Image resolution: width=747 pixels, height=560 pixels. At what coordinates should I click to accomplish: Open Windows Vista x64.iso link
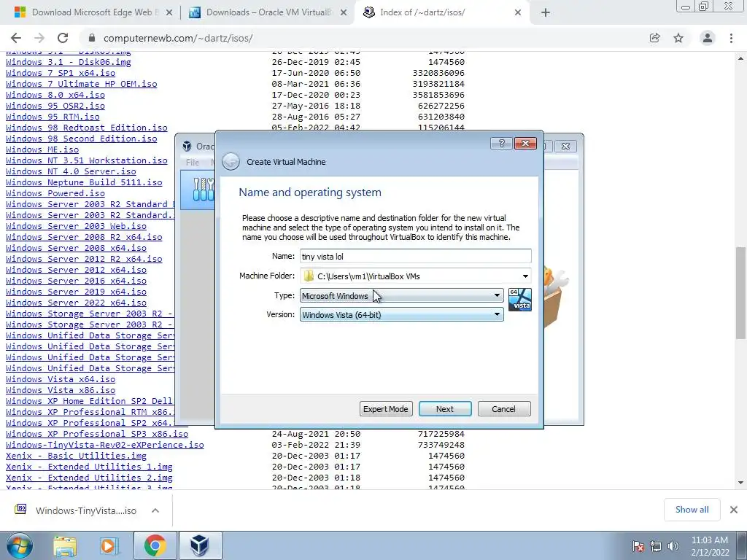(x=61, y=379)
